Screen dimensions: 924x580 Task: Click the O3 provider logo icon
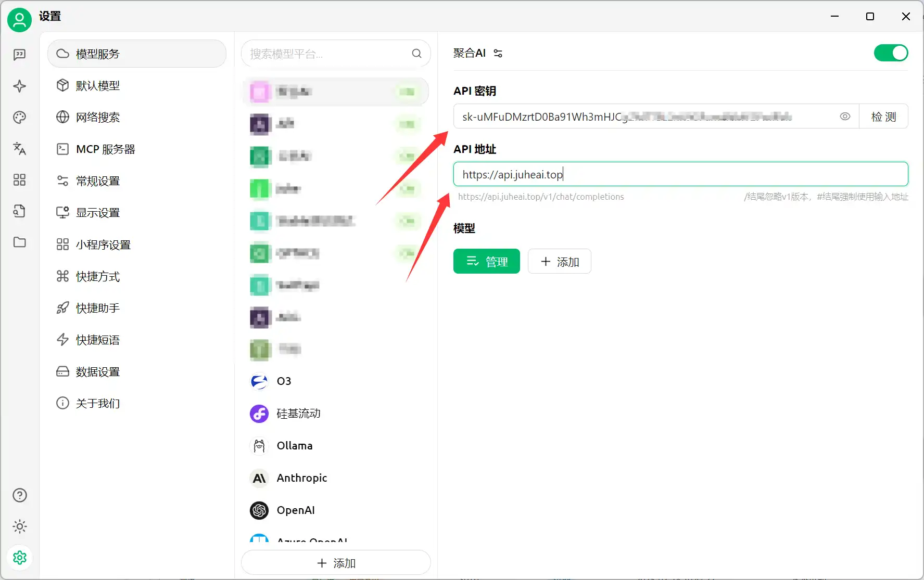[x=259, y=381]
